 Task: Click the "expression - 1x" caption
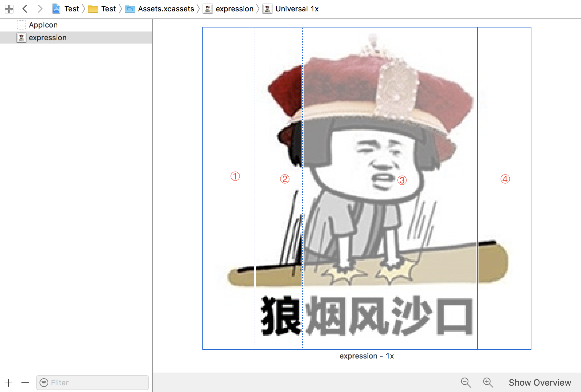(367, 356)
